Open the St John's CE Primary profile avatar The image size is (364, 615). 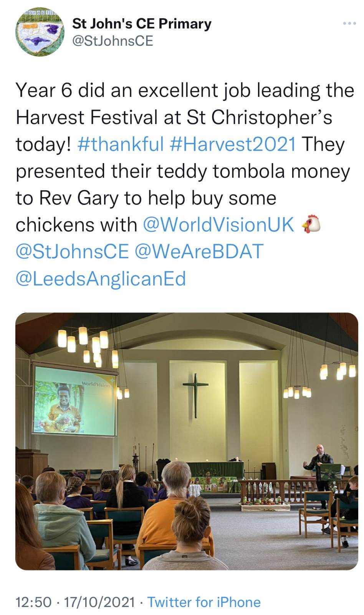tap(40, 33)
